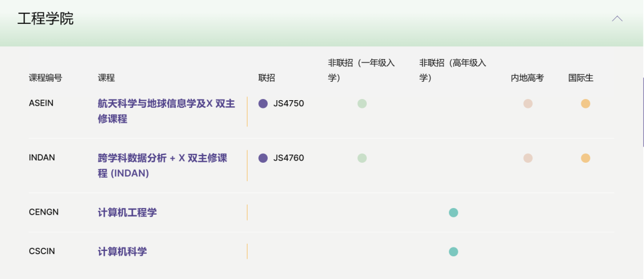Click the 课程编号 column header

[45, 78]
